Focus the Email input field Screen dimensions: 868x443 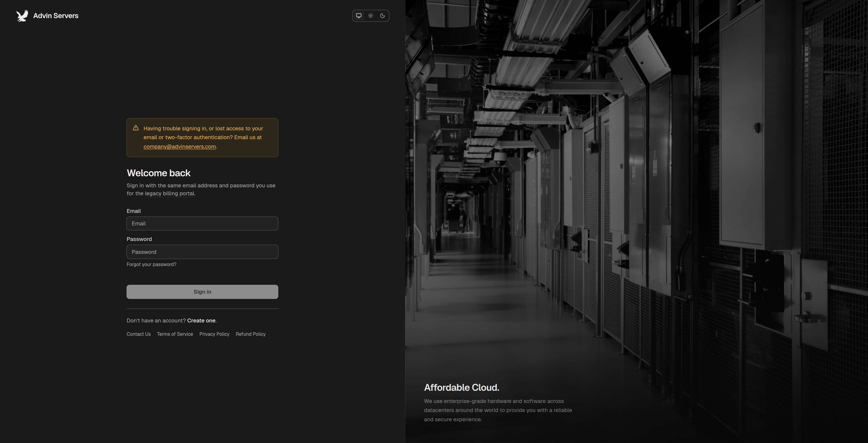tap(202, 223)
